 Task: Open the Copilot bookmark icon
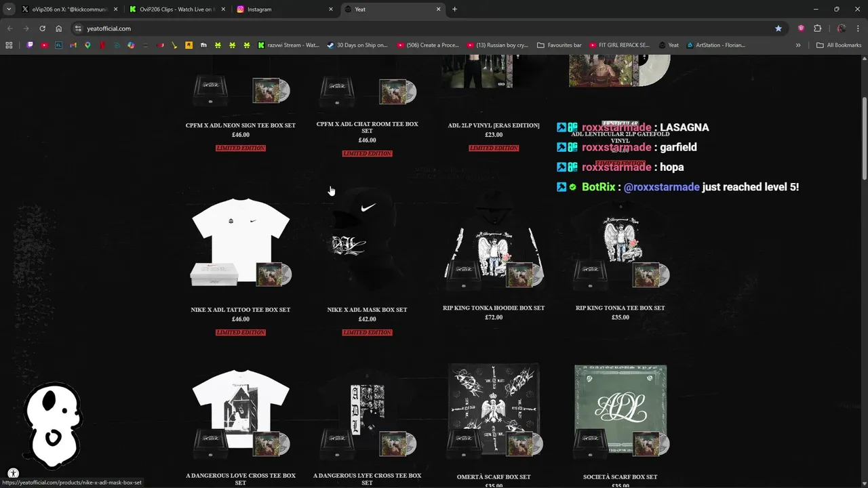(x=131, y=45)
